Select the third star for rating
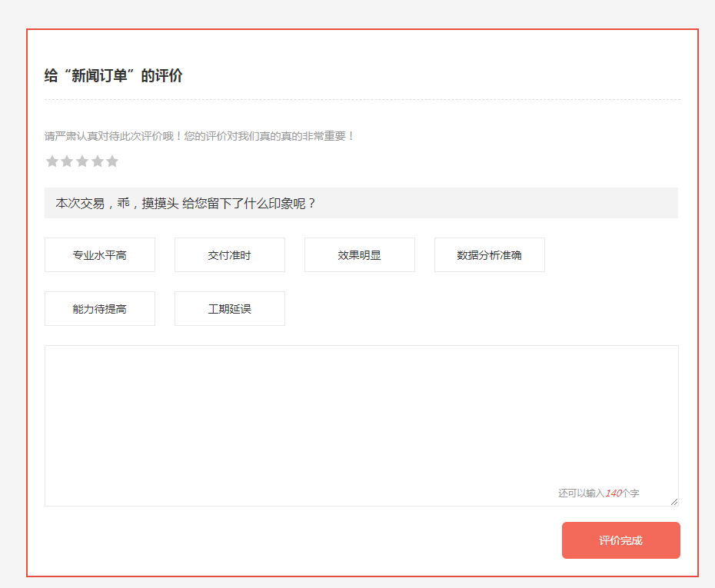This screenshot has width=715, height=588. click(82, 161)
